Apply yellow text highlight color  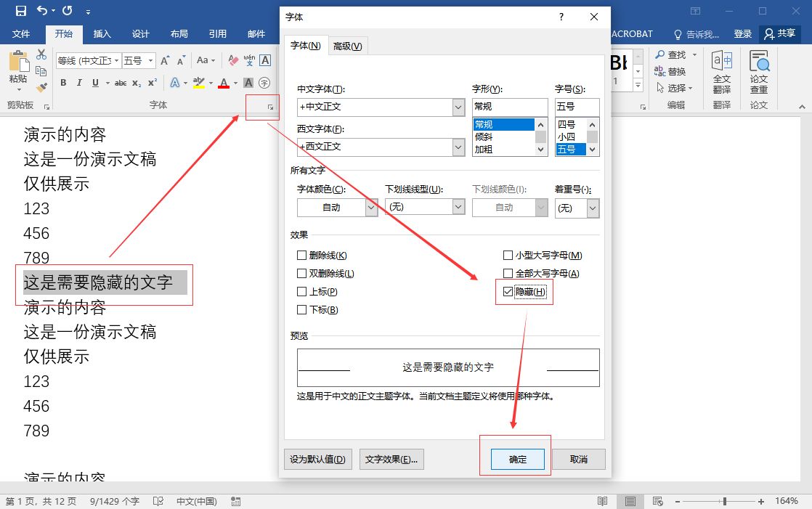(199, 83)
